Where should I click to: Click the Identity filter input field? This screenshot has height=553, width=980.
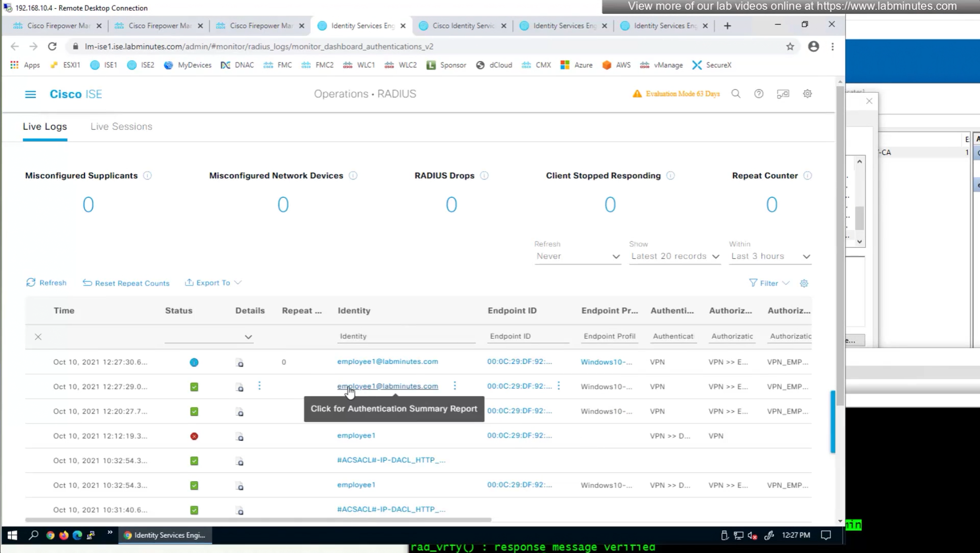(406, 336)
